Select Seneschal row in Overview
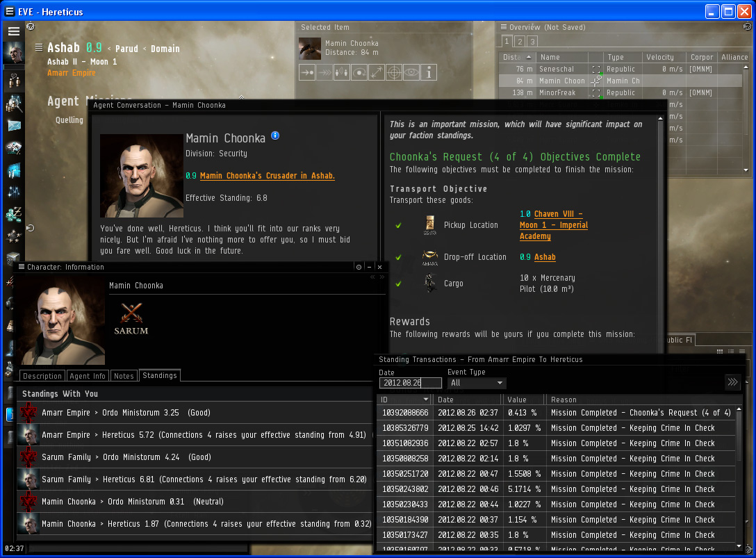 [620, 69]
